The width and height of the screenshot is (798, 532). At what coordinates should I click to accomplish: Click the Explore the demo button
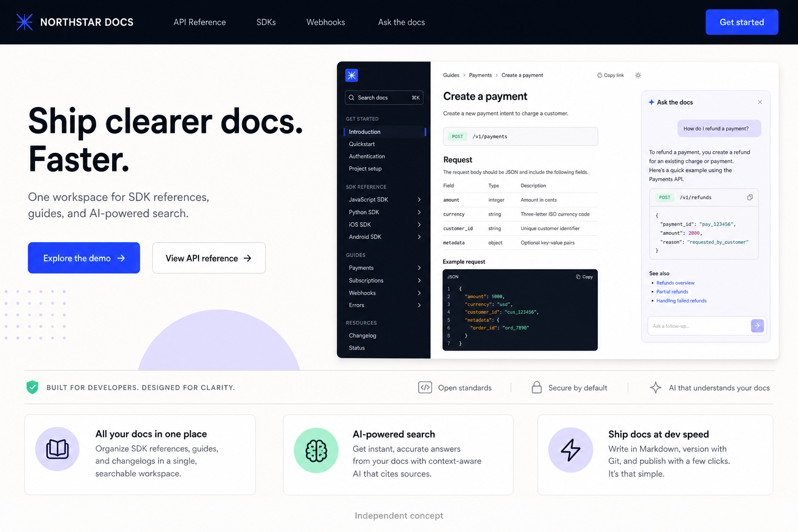click(84, 258)
